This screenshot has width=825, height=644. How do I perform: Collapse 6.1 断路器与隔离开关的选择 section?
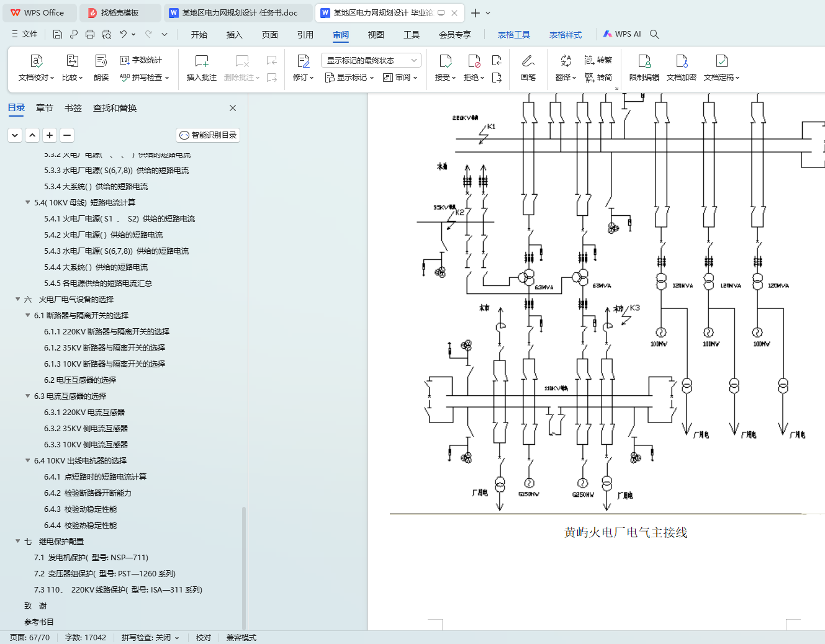(27, 315)
